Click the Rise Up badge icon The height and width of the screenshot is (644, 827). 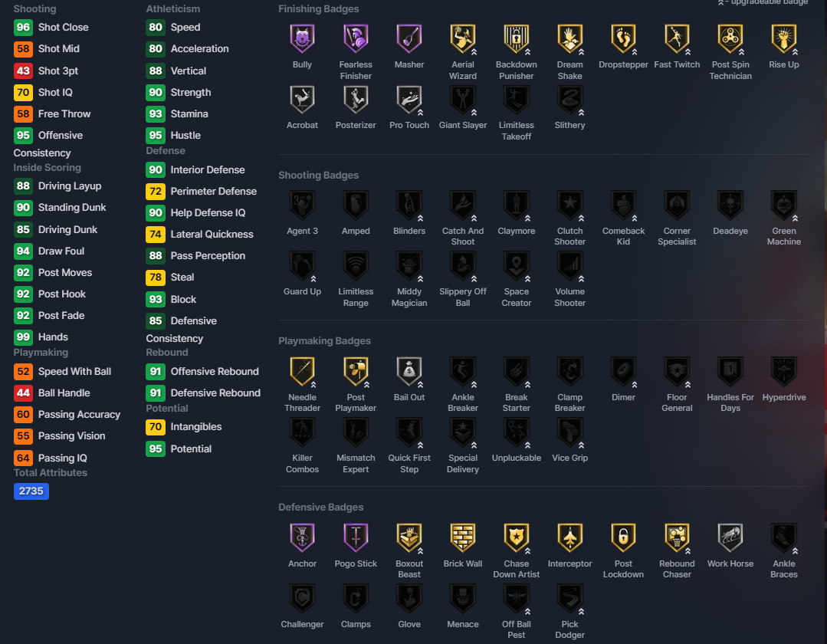pos(784,38)
